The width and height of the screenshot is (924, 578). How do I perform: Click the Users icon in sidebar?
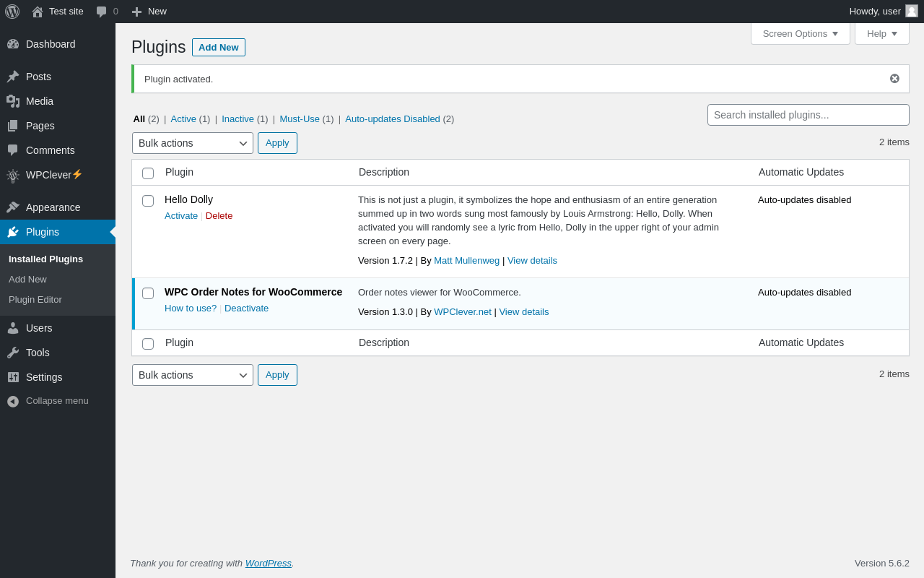pos(13,328)
